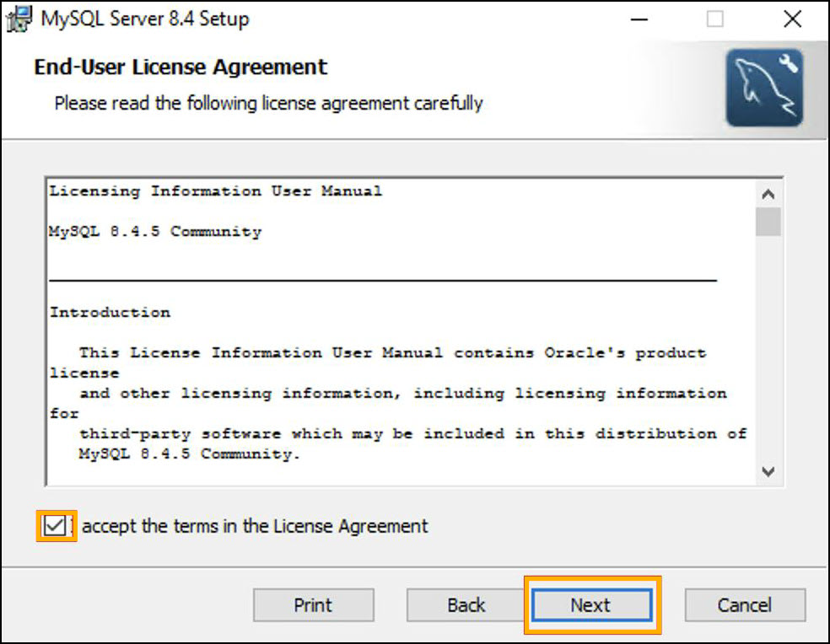
Task: Click the 'Introduction' heading in license text
Action: pyautogui.click(x=110, y=313)
